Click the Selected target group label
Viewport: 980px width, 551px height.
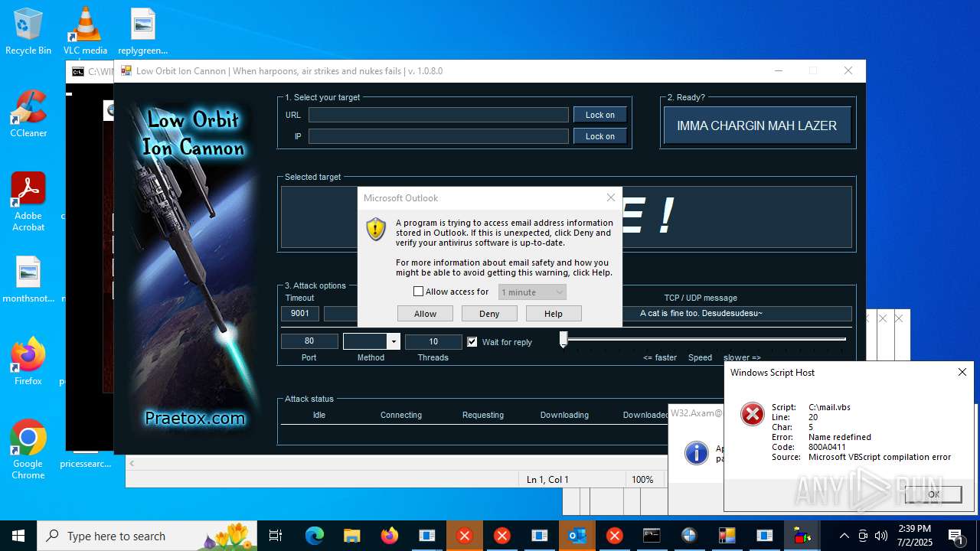[313, 177]
